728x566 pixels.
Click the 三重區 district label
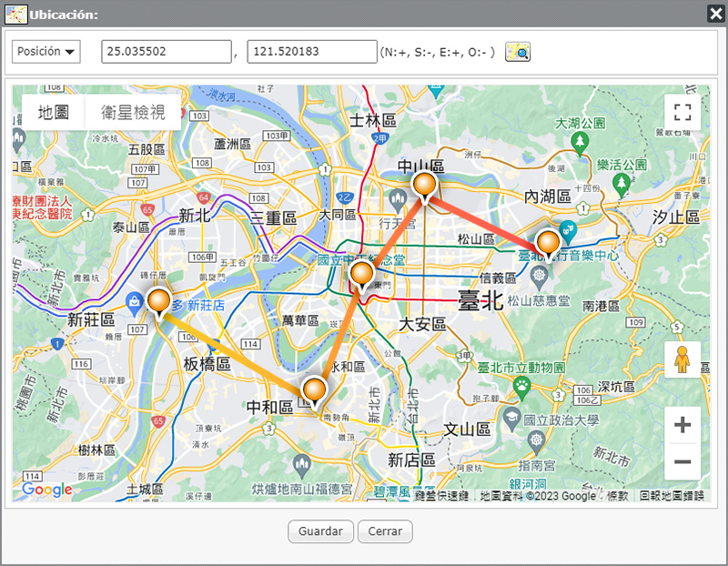click(x=273, y=217)
